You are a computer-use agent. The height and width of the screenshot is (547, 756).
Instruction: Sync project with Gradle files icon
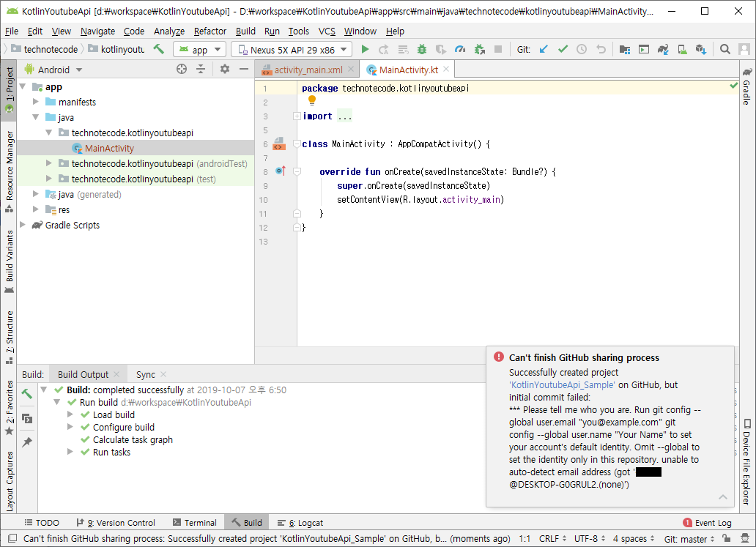[663, 49]
